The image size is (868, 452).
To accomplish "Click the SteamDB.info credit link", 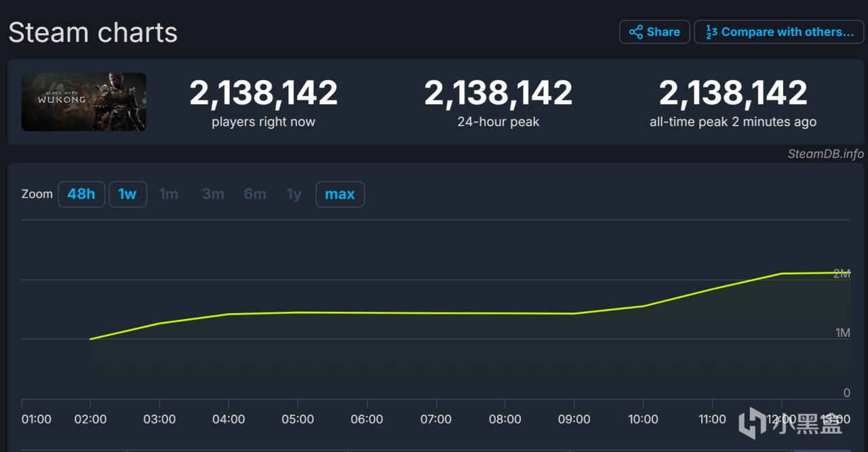I will [x=825, y=154].
